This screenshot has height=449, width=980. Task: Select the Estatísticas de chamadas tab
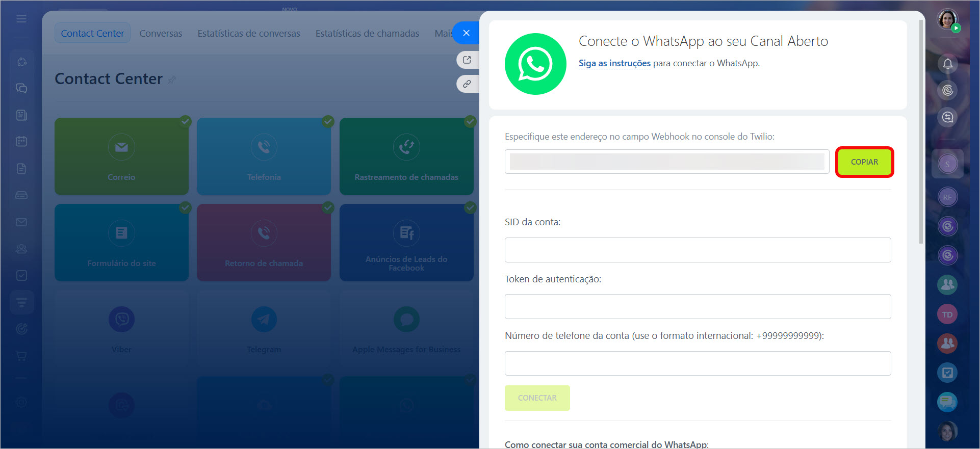[x=367, y=34]
